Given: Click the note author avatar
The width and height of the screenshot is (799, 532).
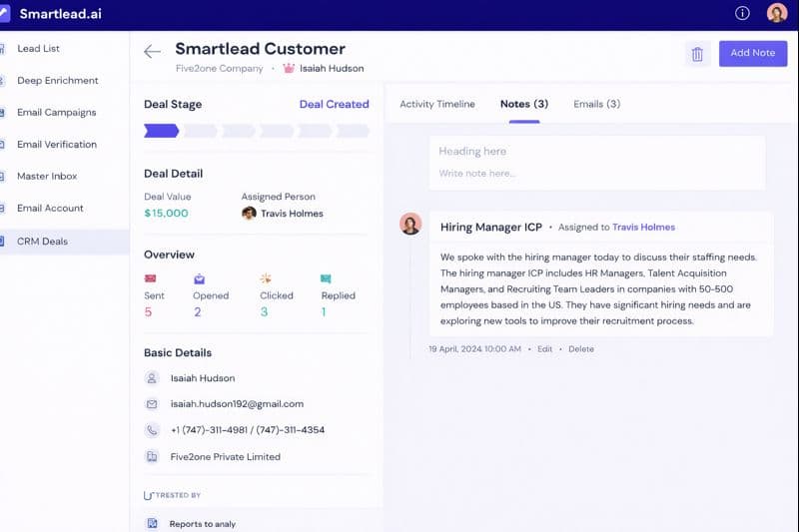Looking at the screenshot, I should pos(410,224).
